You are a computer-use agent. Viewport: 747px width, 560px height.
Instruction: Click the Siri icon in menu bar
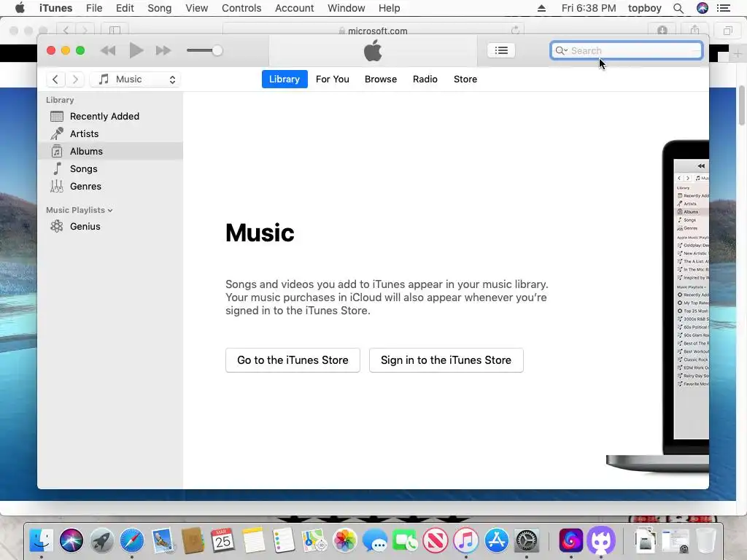(x=703, y=8)
